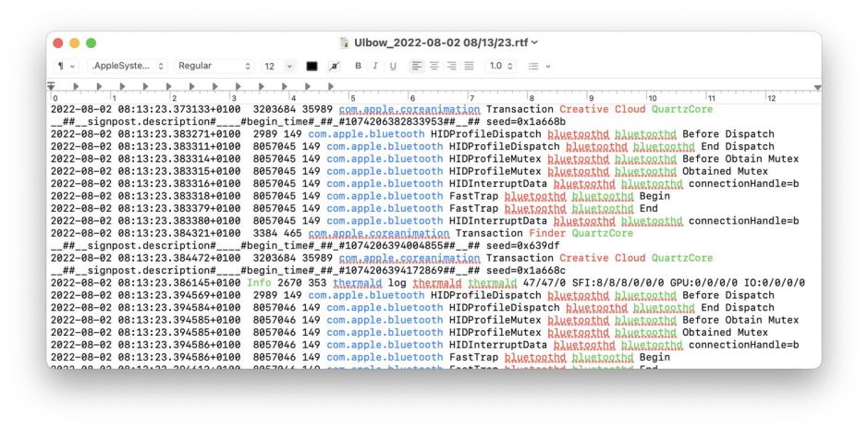This screenshot has width=868, height=430.
Task: Click the Bold formatting button
Action: (x=359, y=67)
